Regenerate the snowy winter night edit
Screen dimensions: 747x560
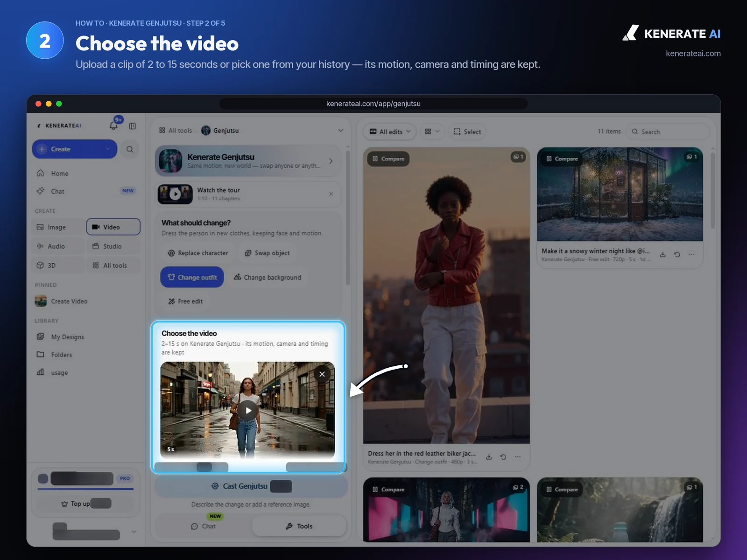677,254
